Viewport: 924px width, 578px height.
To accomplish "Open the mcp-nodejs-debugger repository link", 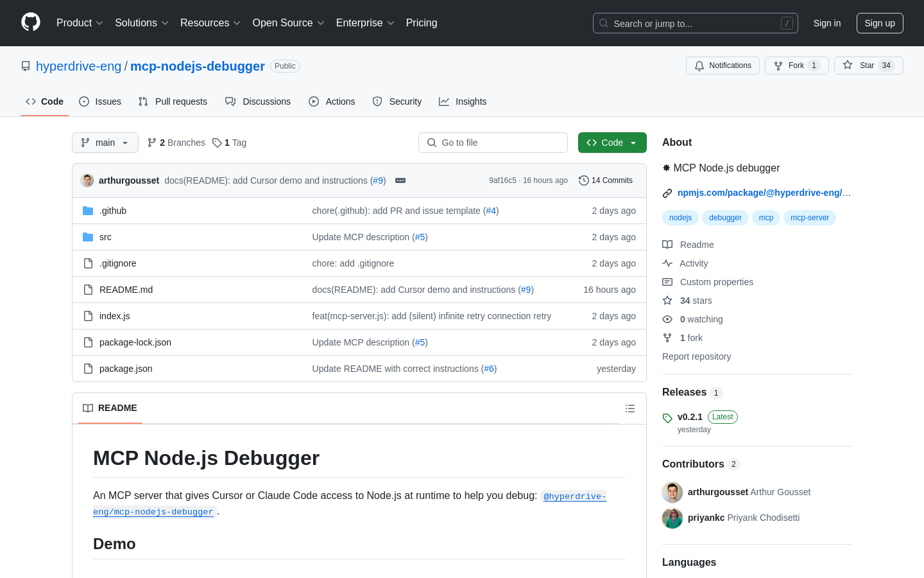I will 198,66.
